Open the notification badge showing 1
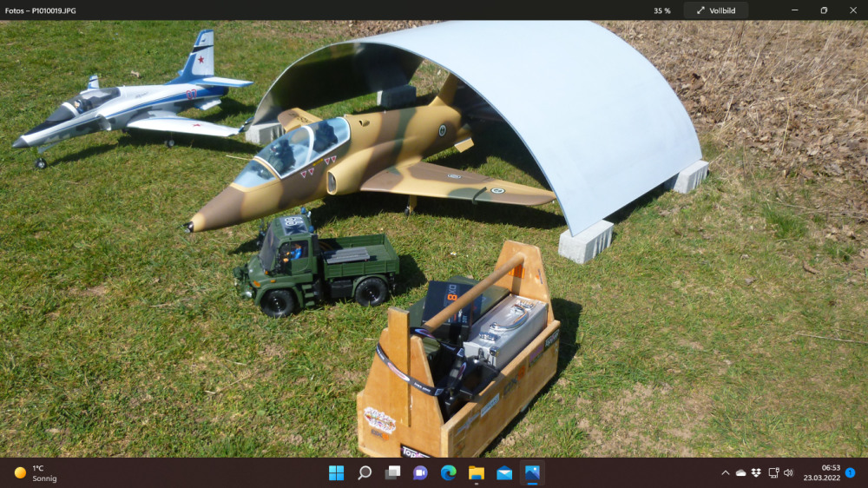Viewport: 868px width, 488px height. [850, 472]
